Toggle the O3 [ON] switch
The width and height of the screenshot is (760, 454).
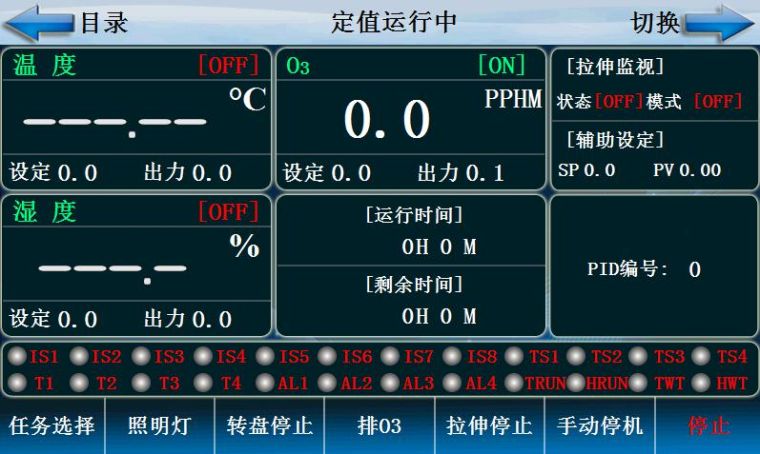(501, 66)
